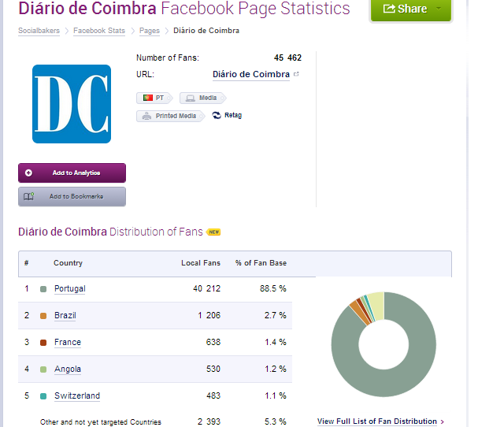This screenshot has width=504, height=427.
Task: Click the Diário de Coimbra breadcrumb text
Action: tap(206, 31)
